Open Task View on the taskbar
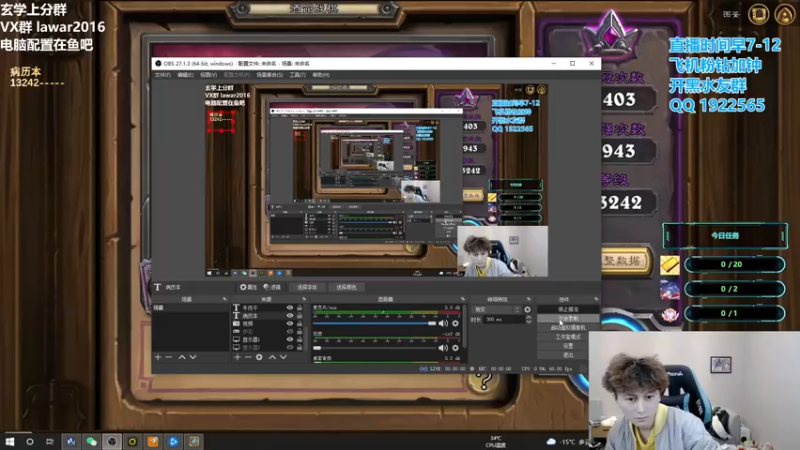This screenshot has width=800, height=450. (x=49, y=441)
